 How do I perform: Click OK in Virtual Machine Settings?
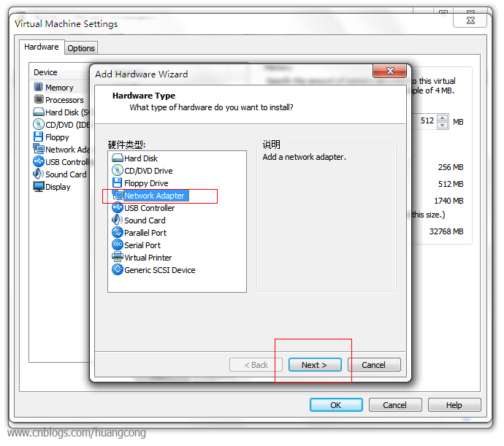336,405
